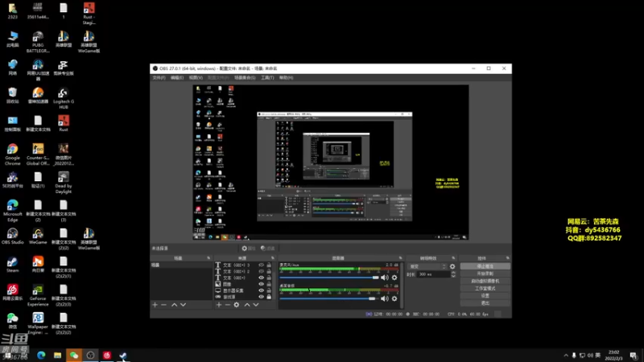Click 开始录制 start recording button
Screen dimensions: 644x362
tap(485, 274)
